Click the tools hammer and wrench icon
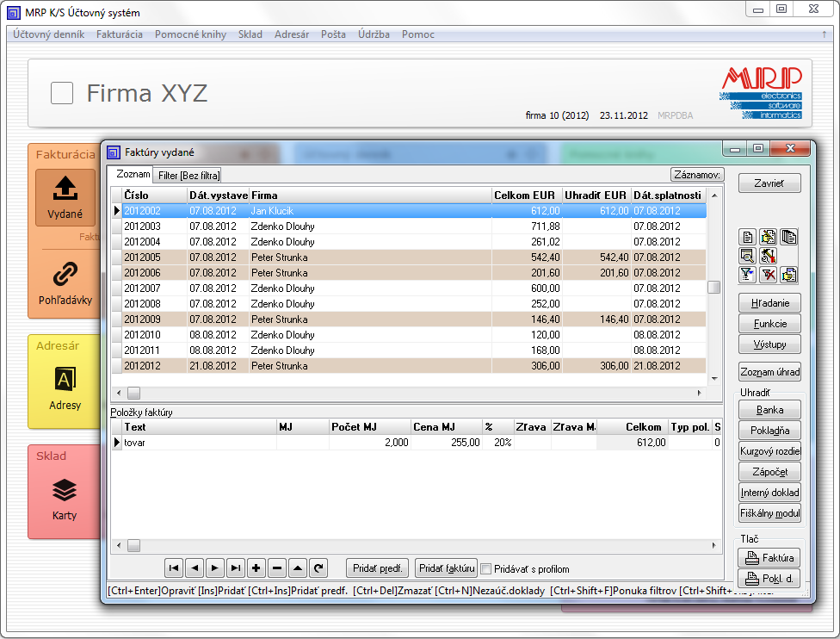The height and width of the screenshot is (639, 840). point(768,256)
